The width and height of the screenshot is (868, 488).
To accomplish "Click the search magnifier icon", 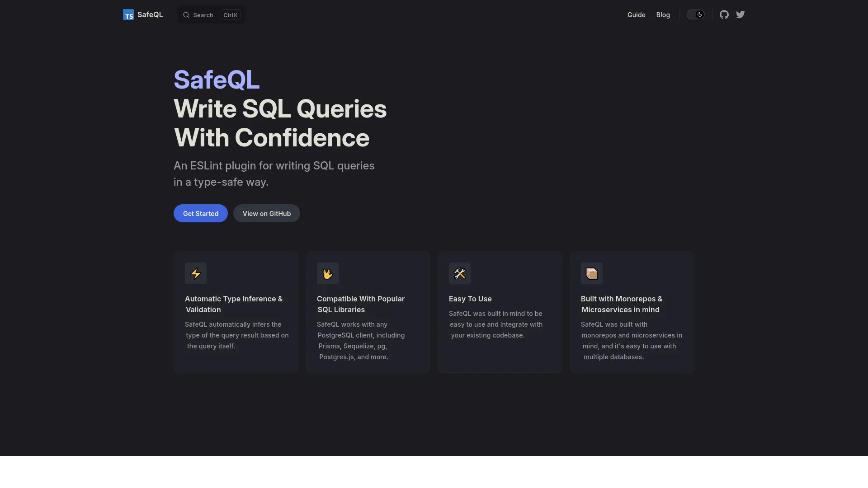I will pyautogui.click(x=186, y=15).
